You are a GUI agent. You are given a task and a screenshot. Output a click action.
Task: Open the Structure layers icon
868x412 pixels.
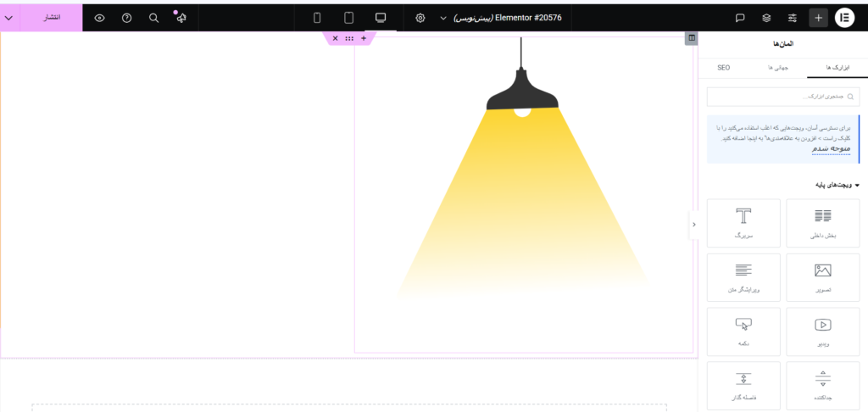[766, 17]
